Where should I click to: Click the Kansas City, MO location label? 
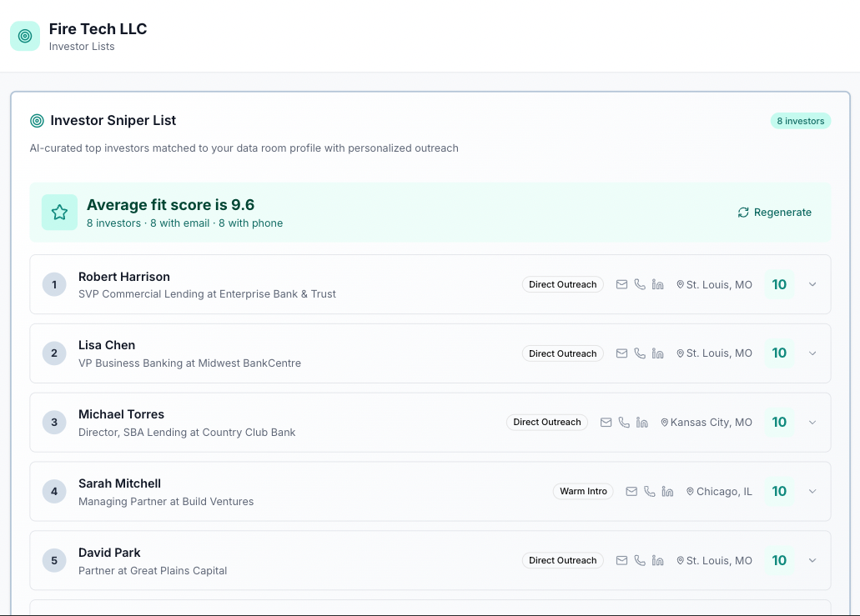tap(707, 423)
